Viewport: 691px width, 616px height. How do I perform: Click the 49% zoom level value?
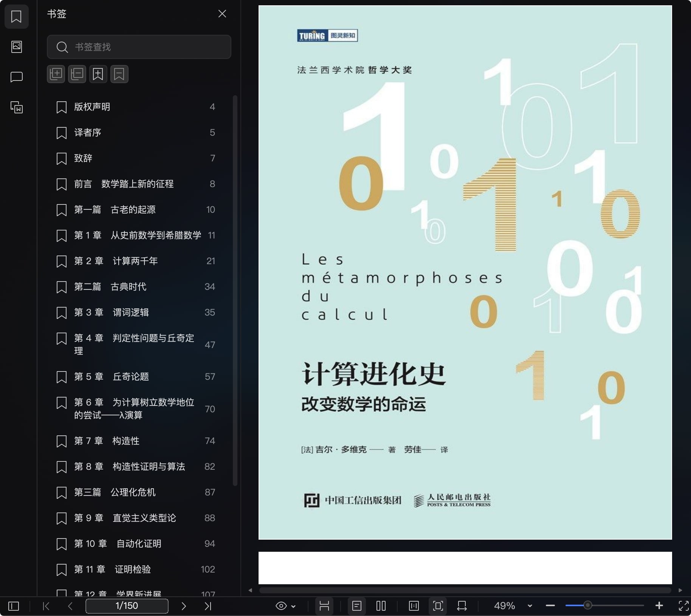(505, 606)
